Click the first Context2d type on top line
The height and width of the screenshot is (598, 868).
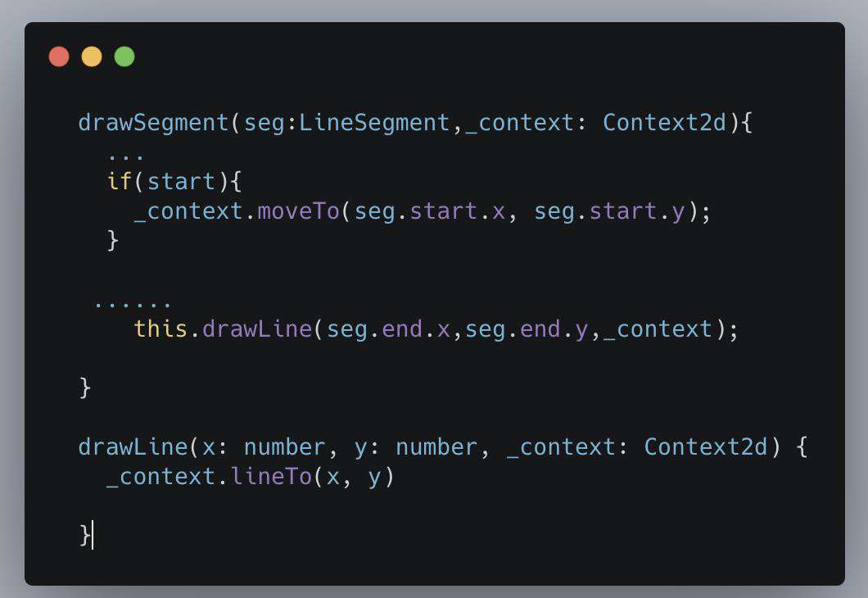pos(664,123)
